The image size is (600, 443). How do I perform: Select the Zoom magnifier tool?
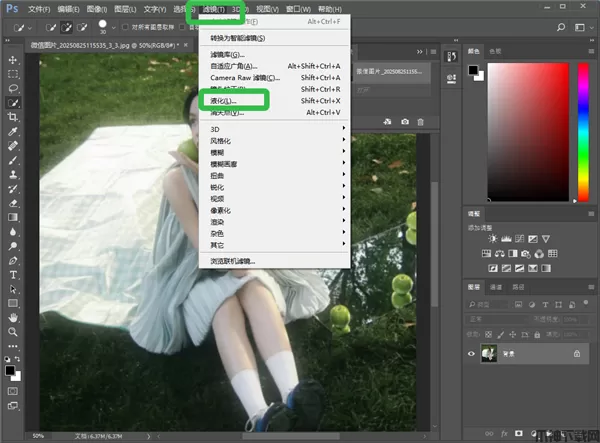click(13, 331)
